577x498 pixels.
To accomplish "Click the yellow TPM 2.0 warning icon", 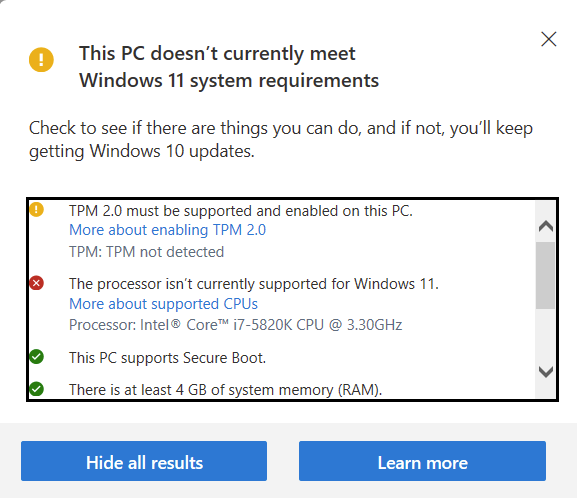I will [x=36, y=209].
